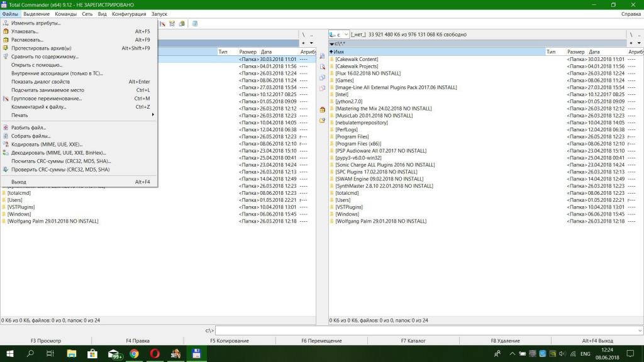644x362 pixels.
Task: Sort right panel by the Дата column
Action: (x=607, y=52)
